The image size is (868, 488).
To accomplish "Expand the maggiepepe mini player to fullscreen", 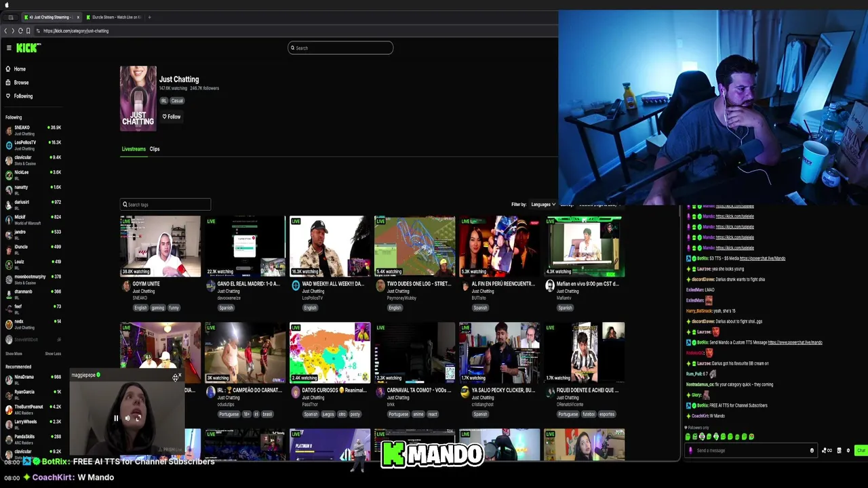I will pos(138,419).
